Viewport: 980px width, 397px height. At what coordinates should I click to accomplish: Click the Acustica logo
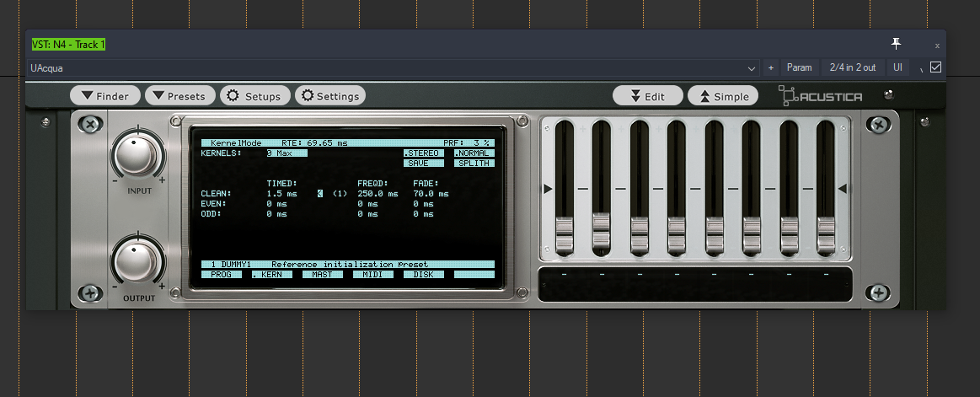pyautogui.click(x=821, y=95)
